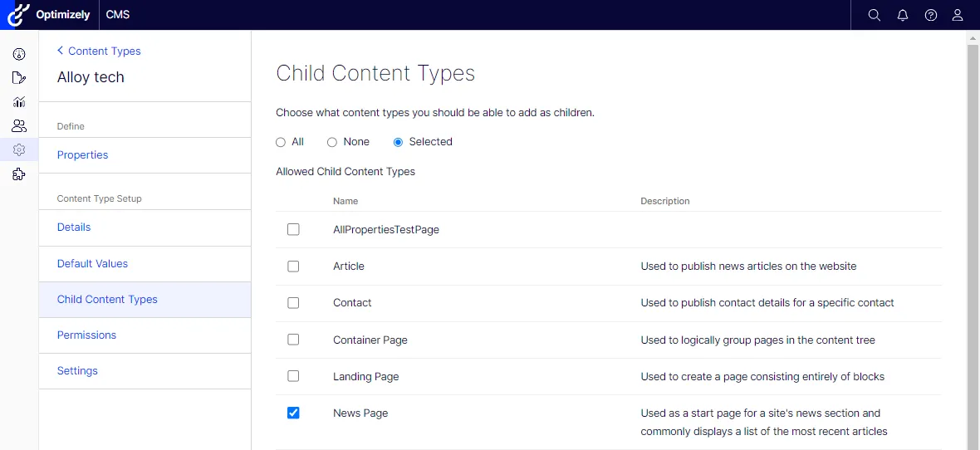The width and height of the screenshot is (980, 450).
Task: Click the Contact row name
Action: point(352,302)
